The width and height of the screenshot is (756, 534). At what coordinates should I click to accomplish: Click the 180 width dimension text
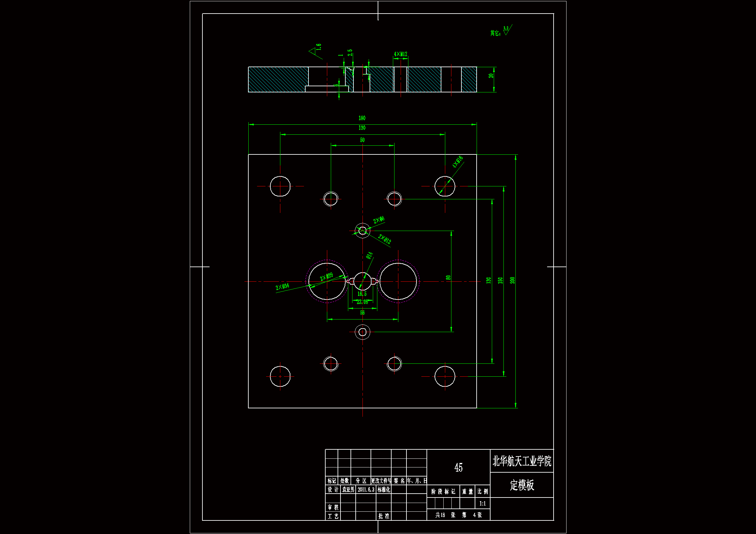(362, 118)
